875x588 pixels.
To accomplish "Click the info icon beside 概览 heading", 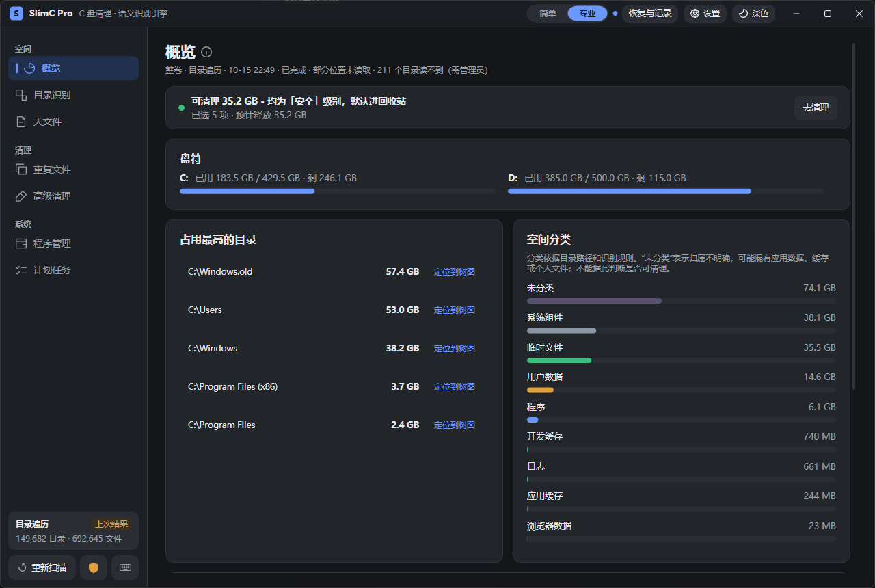I will click(206, 52).
